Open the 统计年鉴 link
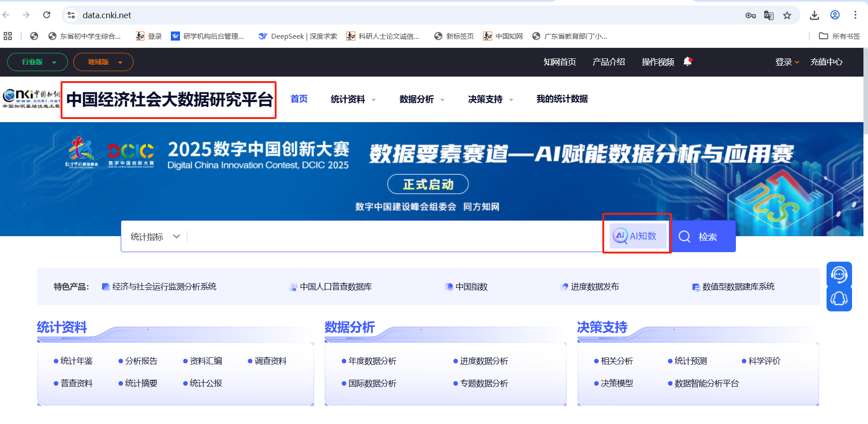868x424 pixels. 77,361
